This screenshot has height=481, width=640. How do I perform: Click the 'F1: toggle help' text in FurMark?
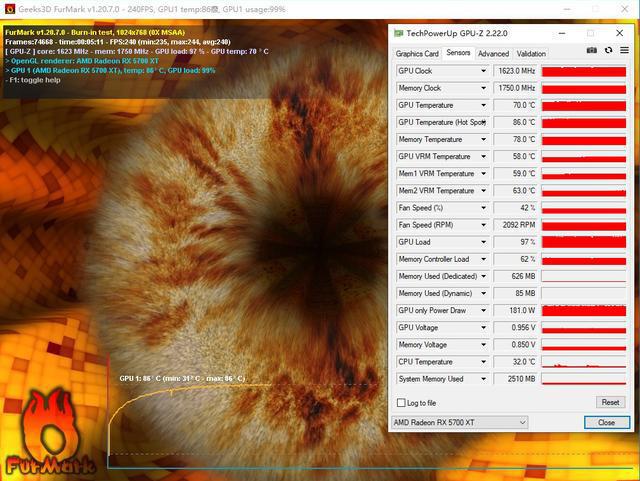pos(33,80)
